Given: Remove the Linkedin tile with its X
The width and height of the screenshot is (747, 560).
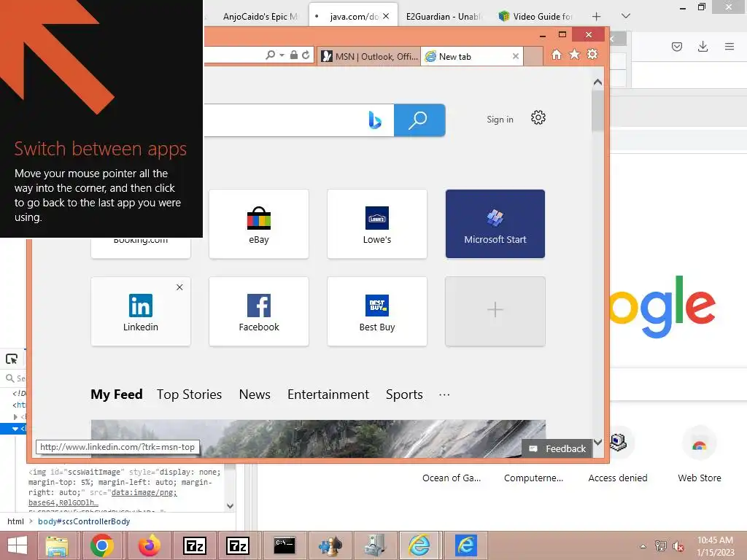Looking at the screenshot, I should click(x=179, y=287).
